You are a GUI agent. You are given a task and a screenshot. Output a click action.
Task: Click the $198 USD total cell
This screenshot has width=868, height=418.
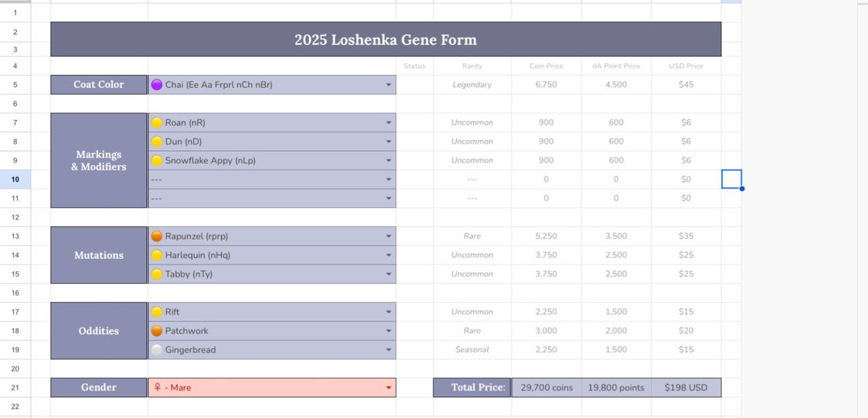click(685, 388)
